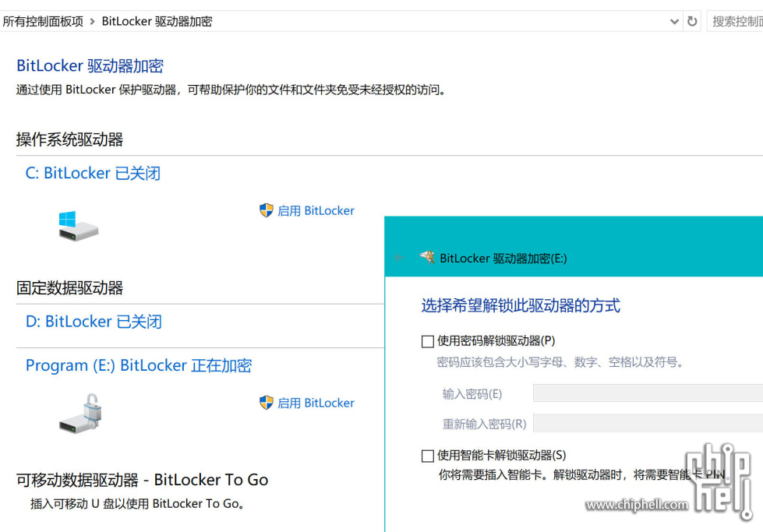Click BitLocker 驱动器加密 breadcrumb item
This screenshot has width=763, height=532.
[x=157, y=21]
